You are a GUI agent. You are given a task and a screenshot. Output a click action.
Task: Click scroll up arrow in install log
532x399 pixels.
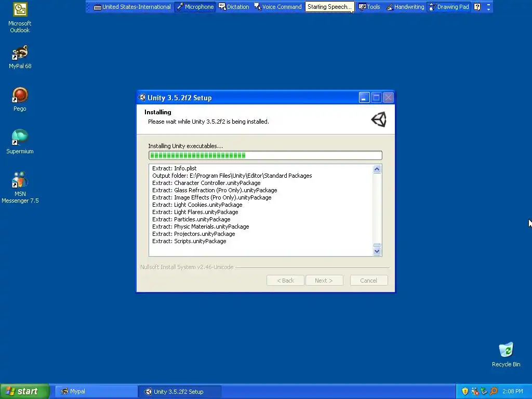coord(377,169)
